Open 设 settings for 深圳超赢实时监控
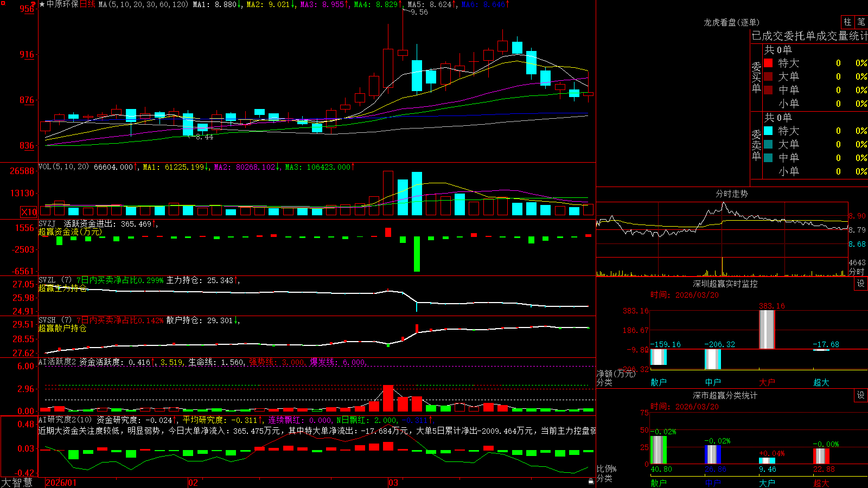Image resolution: width=868 pixels, height=488 pixels. (861, 284)
